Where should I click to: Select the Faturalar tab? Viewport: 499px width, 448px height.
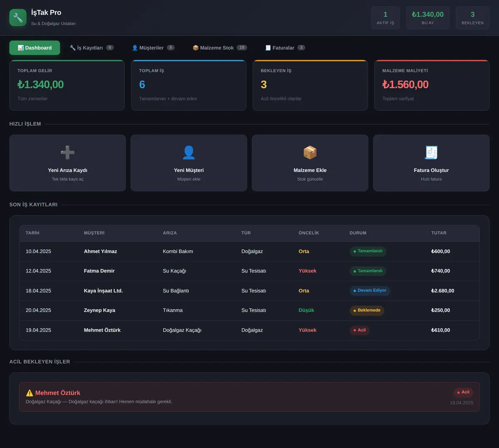[285, 48]
